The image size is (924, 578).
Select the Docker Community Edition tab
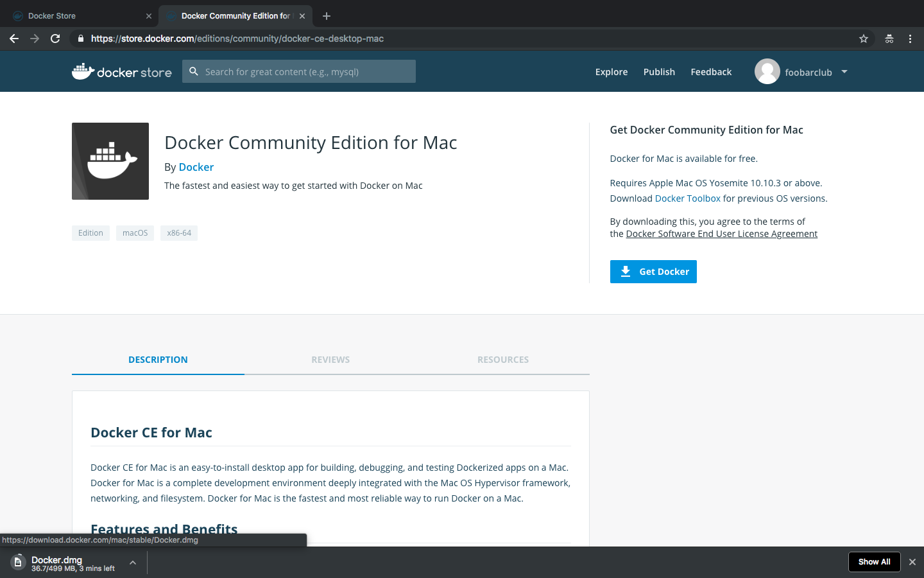click(235, 16)
